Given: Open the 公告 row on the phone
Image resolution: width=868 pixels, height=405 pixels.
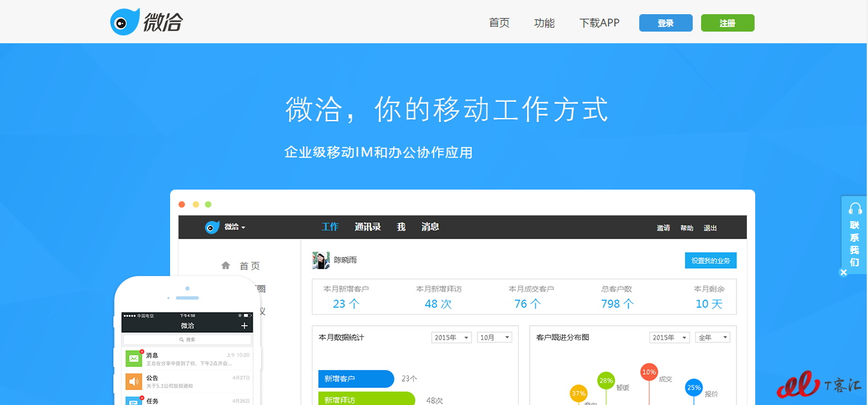Looking at the screenshot, I should (188, 381).
